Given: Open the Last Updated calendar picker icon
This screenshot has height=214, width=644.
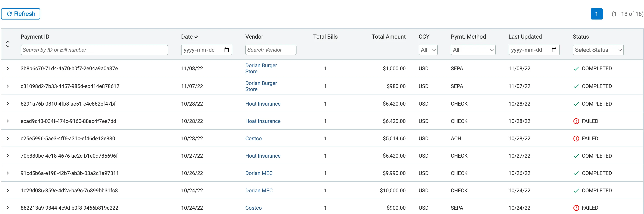Looking at the screenshot, I should tap(554, 50).
